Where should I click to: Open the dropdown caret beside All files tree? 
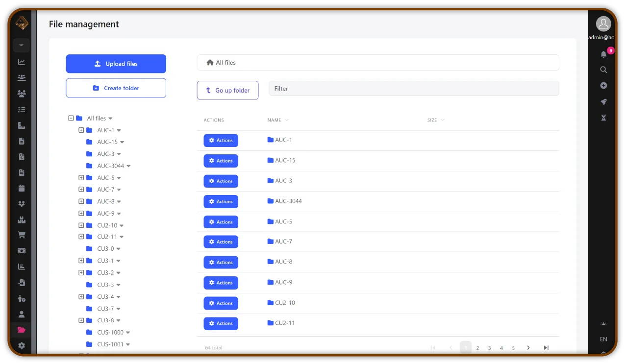110,119
